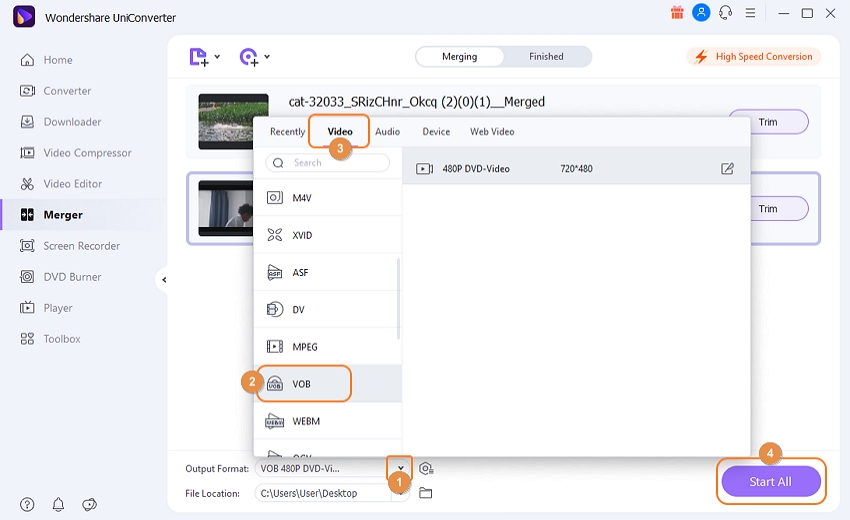Choose the XVID format
Viewport: 850px width, 520px height.
[x=327, y=235]
